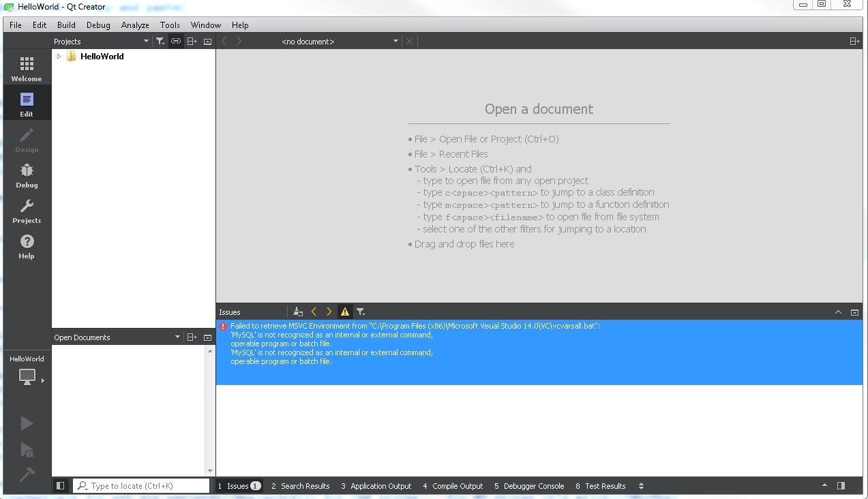Switch to Test Results tab
The image size is (868, 499).
click(x=601, y=486)
